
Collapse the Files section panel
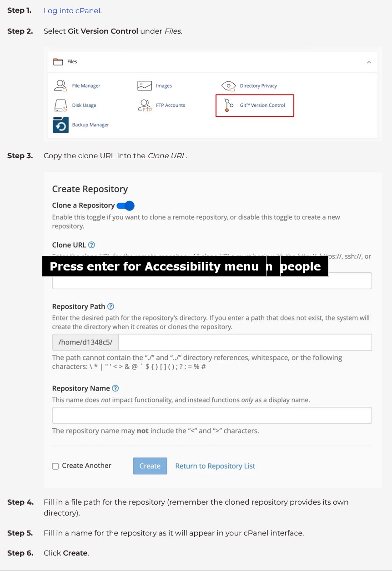coord(369,62)
